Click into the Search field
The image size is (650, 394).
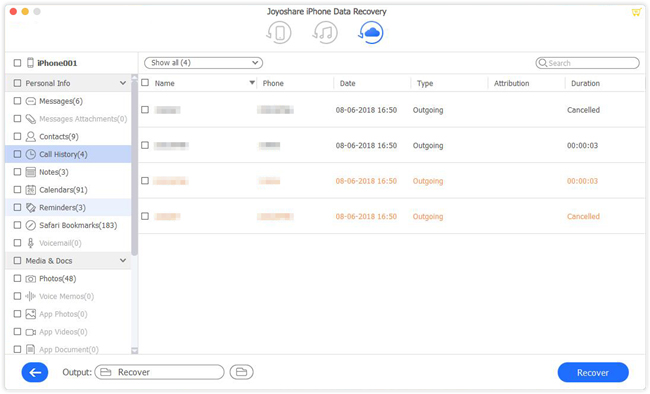pyautogui.click(x=587, y=63)
